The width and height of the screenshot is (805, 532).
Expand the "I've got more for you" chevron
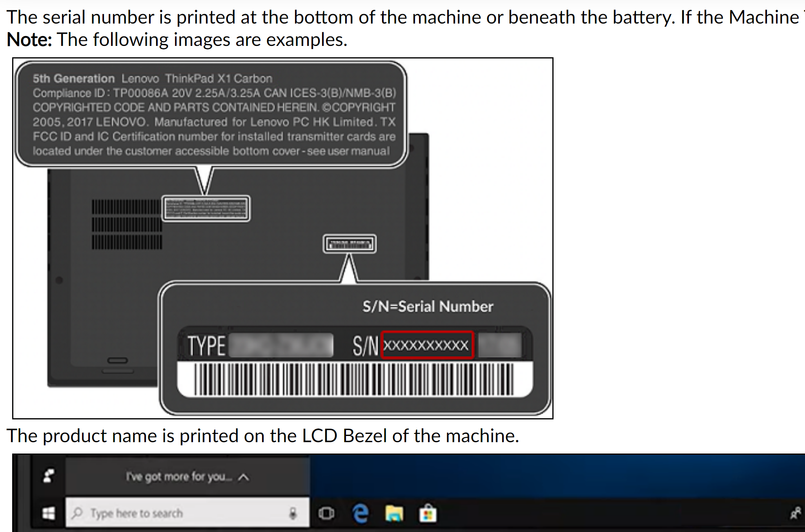(244, 477)
